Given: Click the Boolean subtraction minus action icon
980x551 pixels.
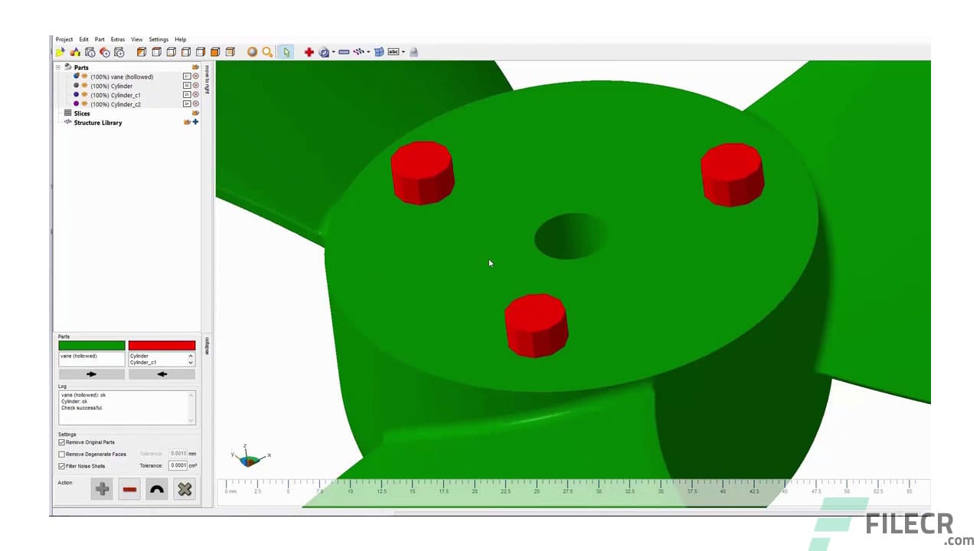Looking at the screenshot, I should click(129, 489).
